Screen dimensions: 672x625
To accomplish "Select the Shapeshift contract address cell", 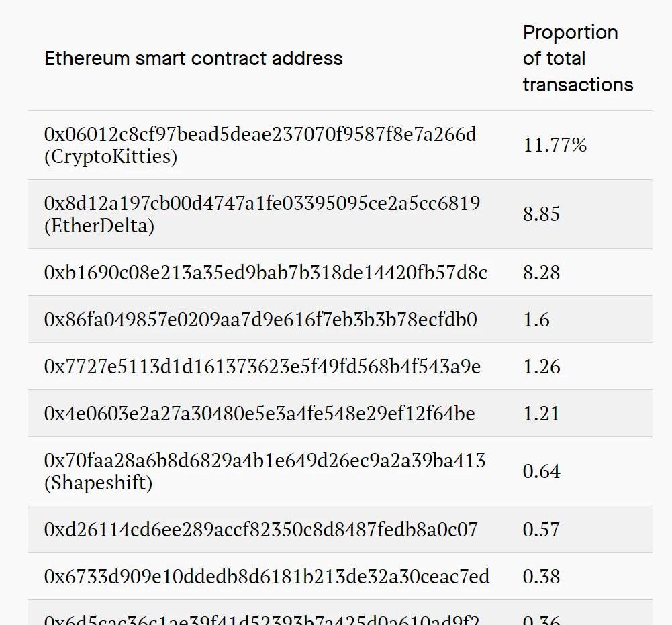I will point(265,471).
